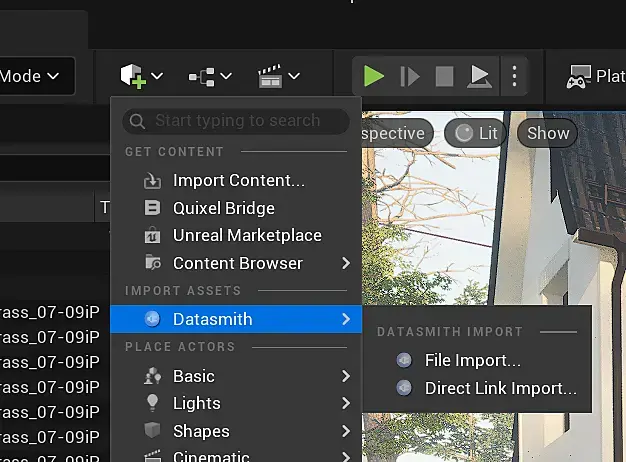Click the Quixel Bridge icon
The width and height of the screenshot is (626, 462).
point(152,208)
